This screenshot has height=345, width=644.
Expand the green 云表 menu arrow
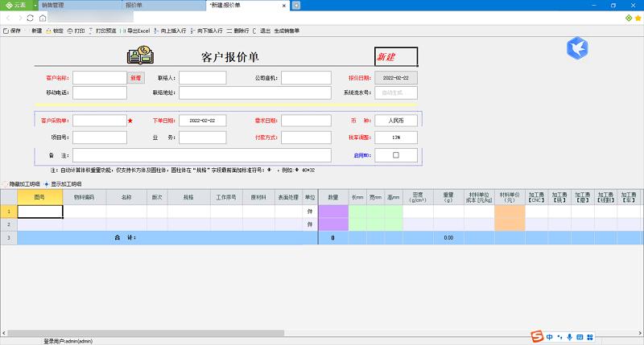[x=35, y=6]
